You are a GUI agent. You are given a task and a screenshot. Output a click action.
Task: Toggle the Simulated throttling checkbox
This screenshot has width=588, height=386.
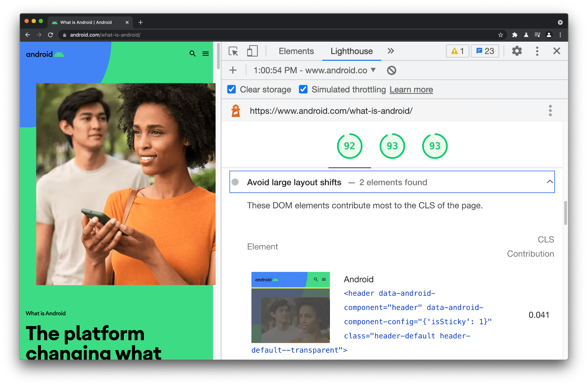pos(303,89)
